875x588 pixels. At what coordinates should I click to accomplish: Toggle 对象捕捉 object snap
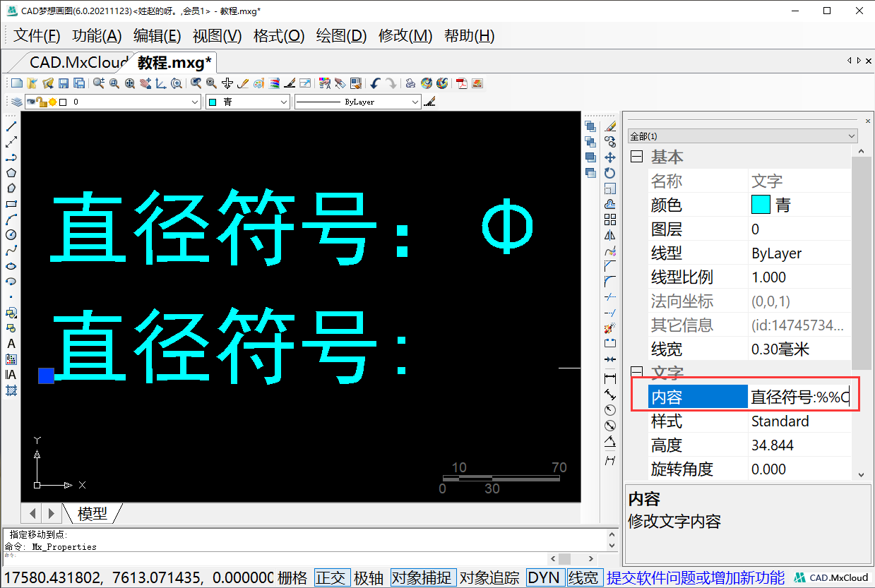coord(423,578)
